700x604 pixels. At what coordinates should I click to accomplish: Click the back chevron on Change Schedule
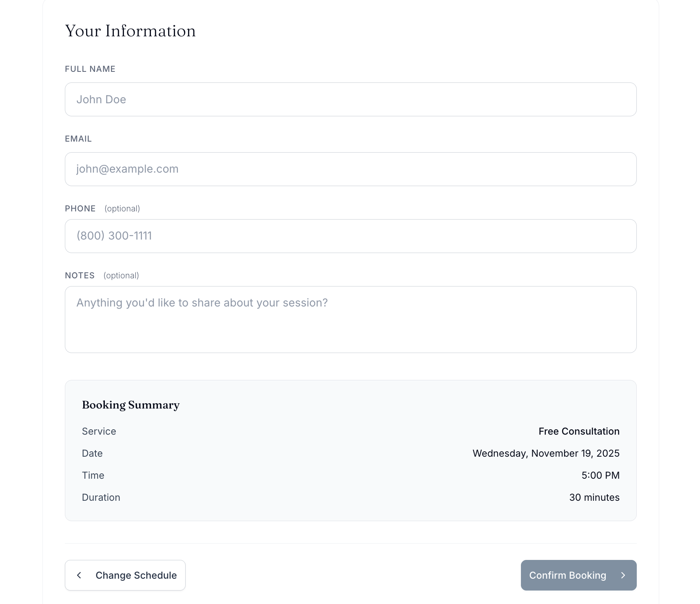click(79, 575)
